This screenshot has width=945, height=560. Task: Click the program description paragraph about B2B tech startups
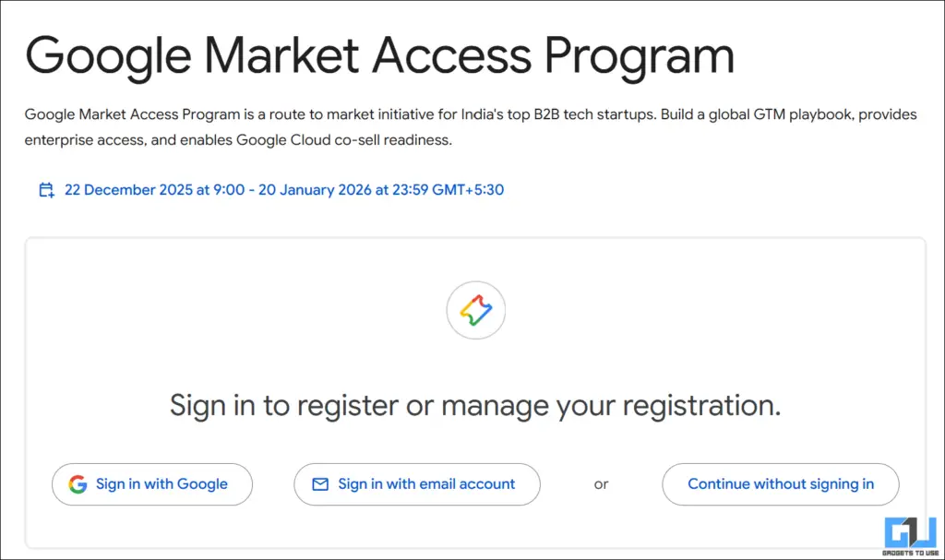click(461, 126)
